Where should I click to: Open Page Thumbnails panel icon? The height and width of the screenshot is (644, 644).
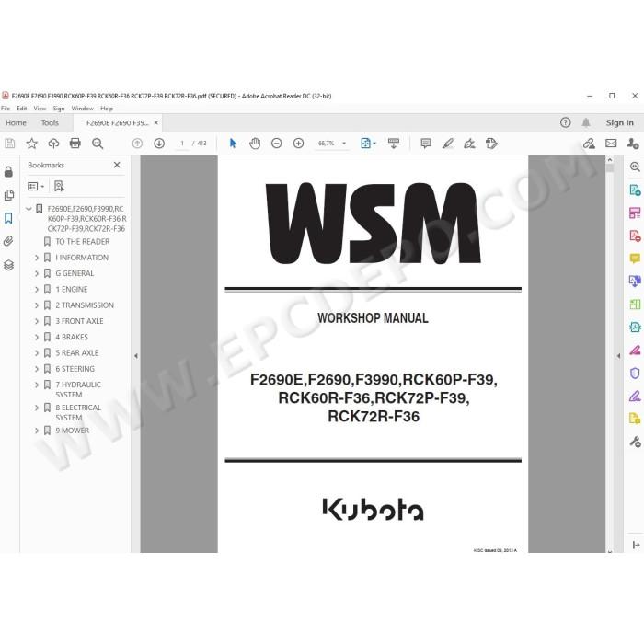8,195
